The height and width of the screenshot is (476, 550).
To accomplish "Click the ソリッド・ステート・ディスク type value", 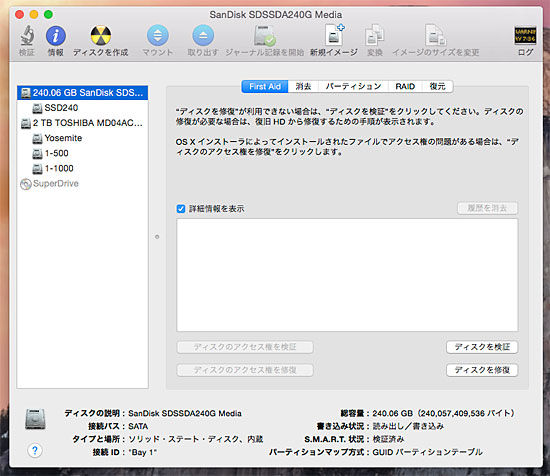I will 195,439.
